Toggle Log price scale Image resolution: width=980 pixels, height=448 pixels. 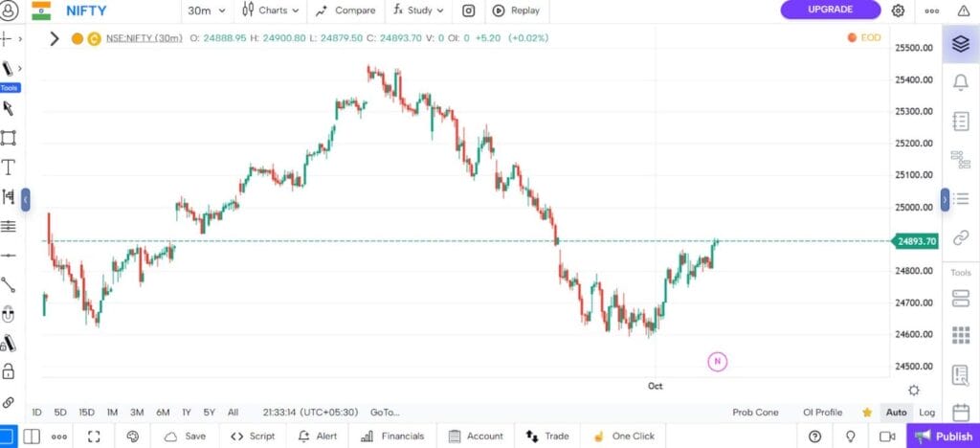point(926,413)
